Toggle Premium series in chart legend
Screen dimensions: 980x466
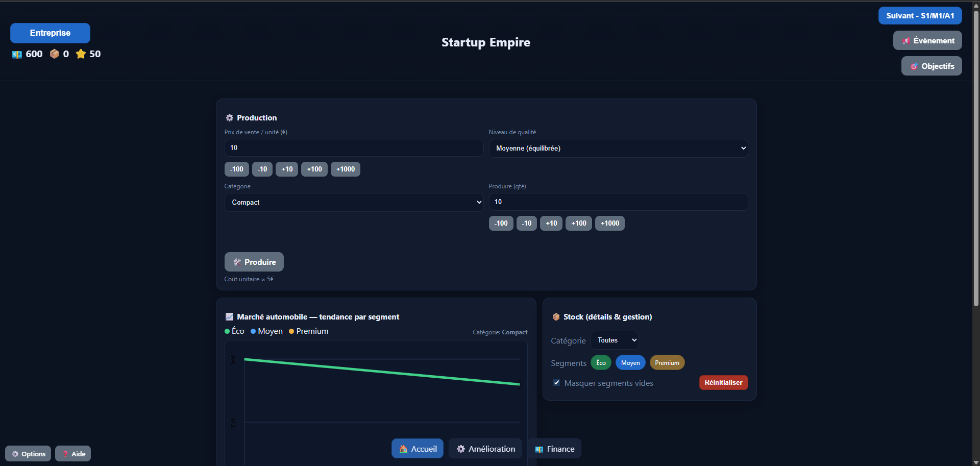309,331
